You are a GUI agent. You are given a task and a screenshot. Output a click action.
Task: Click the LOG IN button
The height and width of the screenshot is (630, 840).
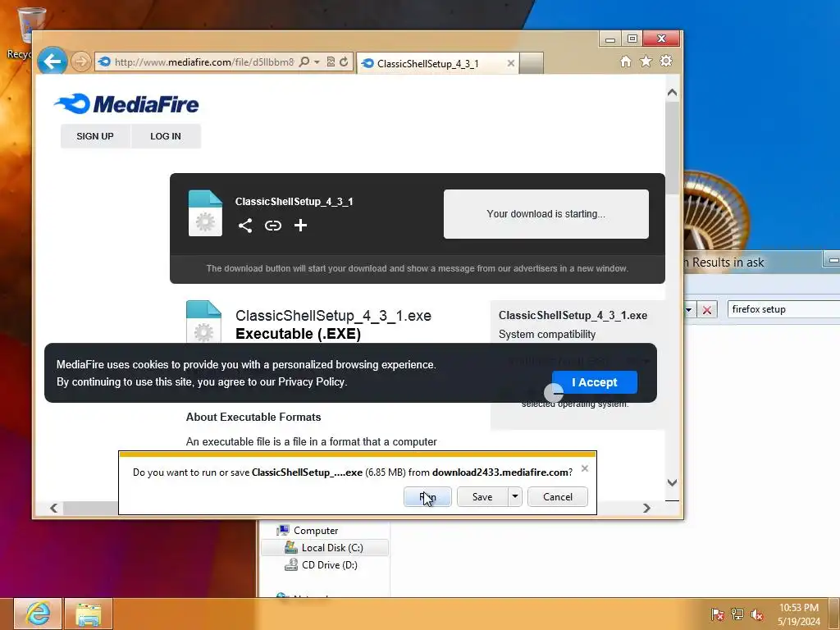click(x=166, y=136)
